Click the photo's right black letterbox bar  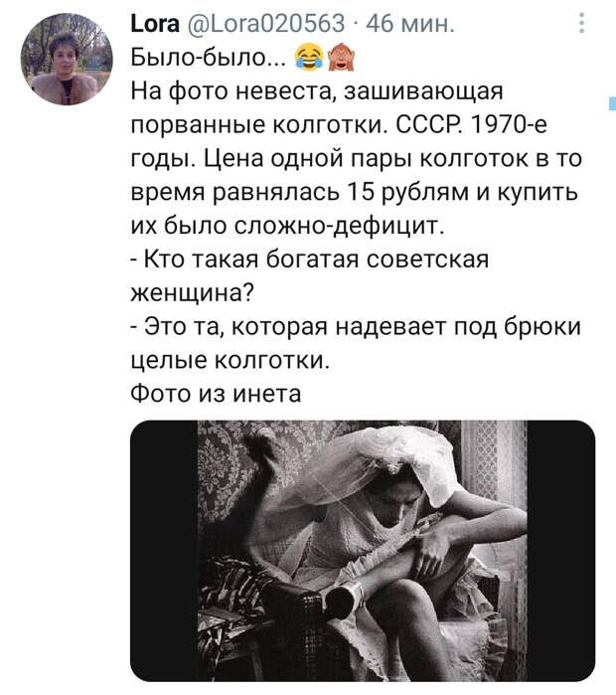coord(561,551)
